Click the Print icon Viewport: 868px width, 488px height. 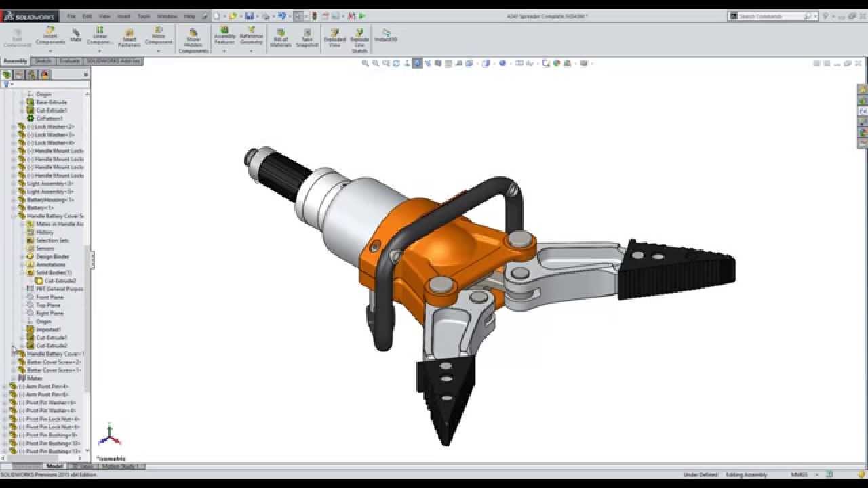pos(266,16)
